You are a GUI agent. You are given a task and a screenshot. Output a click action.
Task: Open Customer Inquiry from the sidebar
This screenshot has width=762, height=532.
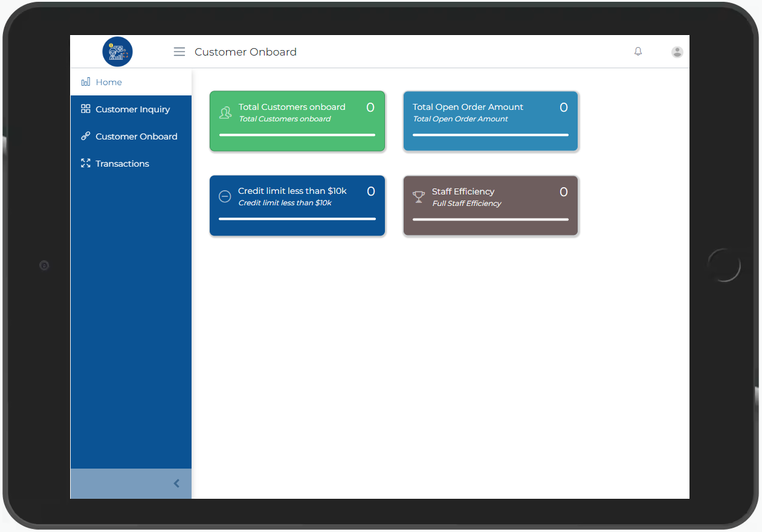point(131,109)
